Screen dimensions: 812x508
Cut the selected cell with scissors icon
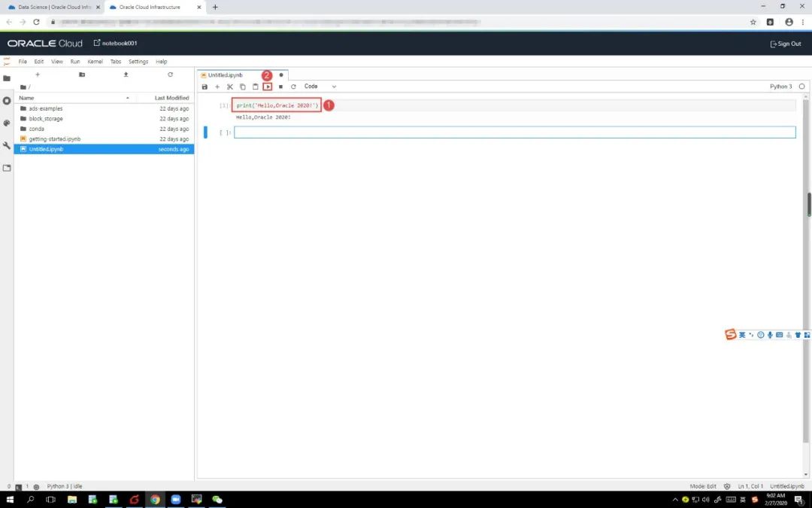pyautogui.click(x=230, y=87)
